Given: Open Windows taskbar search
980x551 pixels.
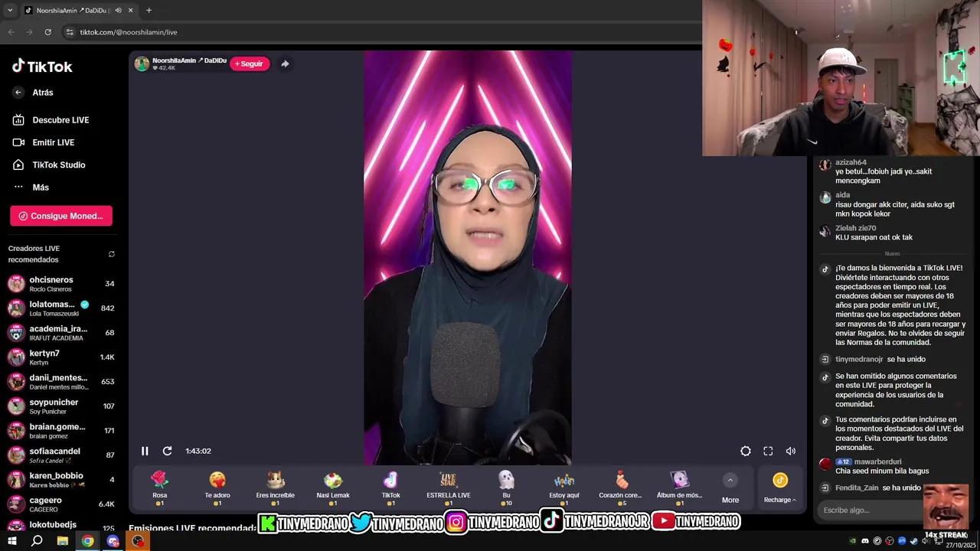Looking at the screenshot, I should click(37, 541).
